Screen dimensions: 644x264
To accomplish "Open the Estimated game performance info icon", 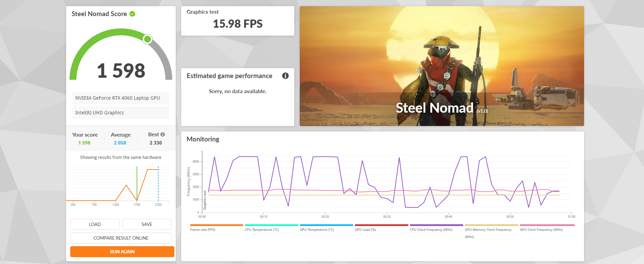I will tap(285, 76).
